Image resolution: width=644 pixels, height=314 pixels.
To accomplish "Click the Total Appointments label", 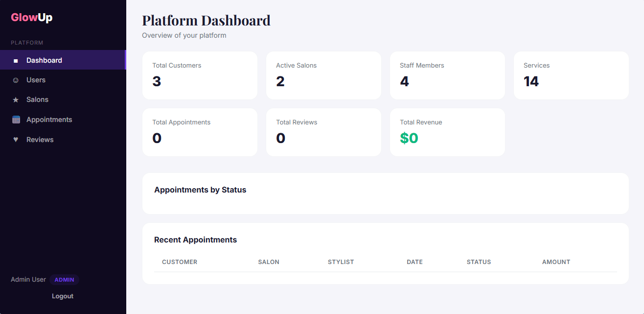I will (182, 122).
